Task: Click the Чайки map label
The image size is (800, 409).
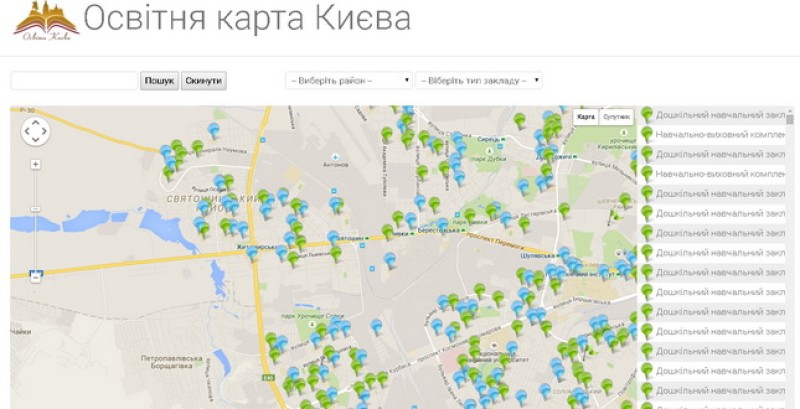Action: 20,332
